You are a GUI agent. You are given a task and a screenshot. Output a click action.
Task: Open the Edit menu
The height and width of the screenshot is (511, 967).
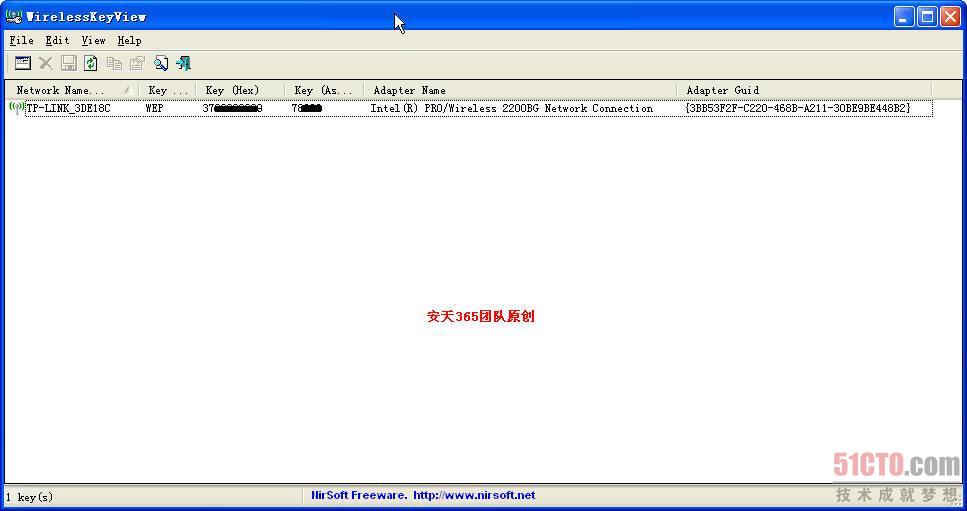pos(57,41)
